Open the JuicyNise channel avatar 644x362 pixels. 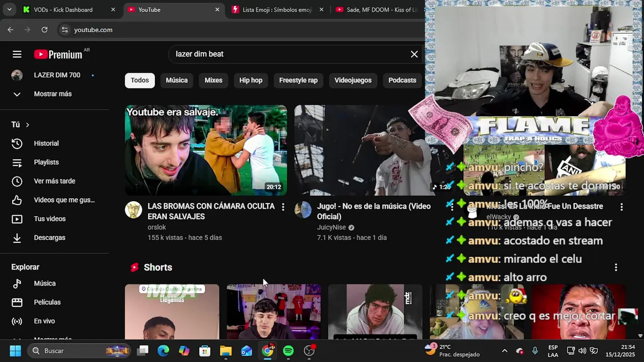coord(303,210)
